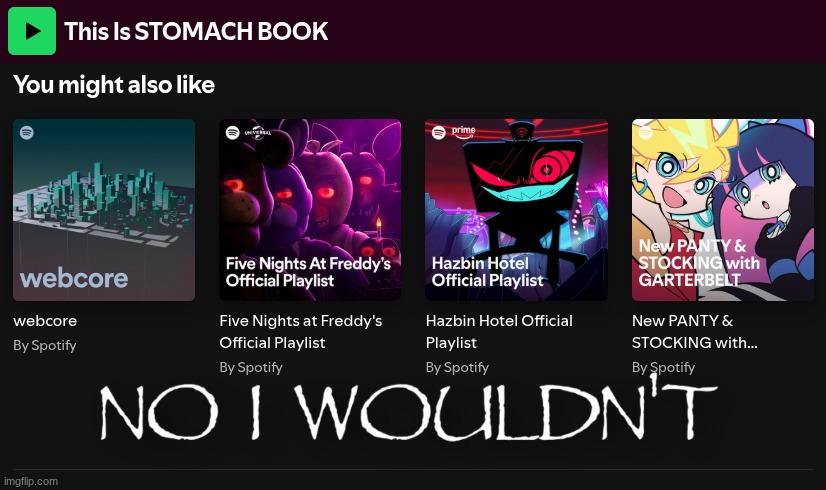
Task: Open Panty & Stocking playlist cover
Action: (x=723, y=210)
